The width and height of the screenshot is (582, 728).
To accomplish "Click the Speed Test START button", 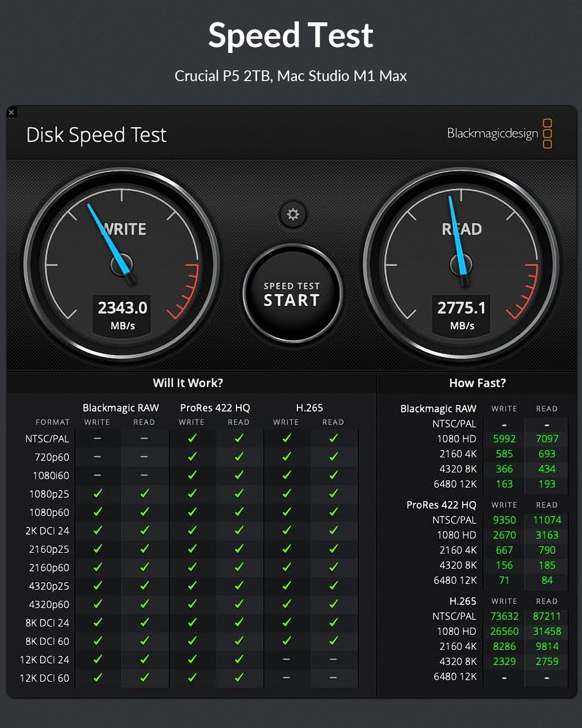I will point(292,294).
